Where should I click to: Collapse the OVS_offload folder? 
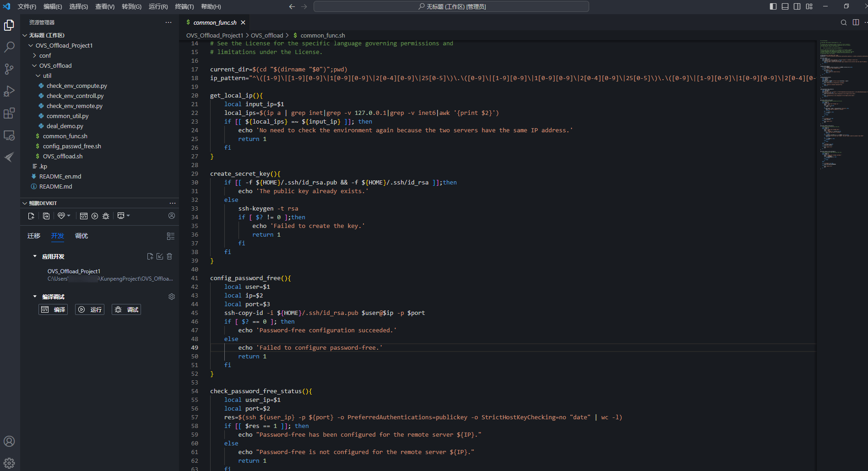pos(34,65)
